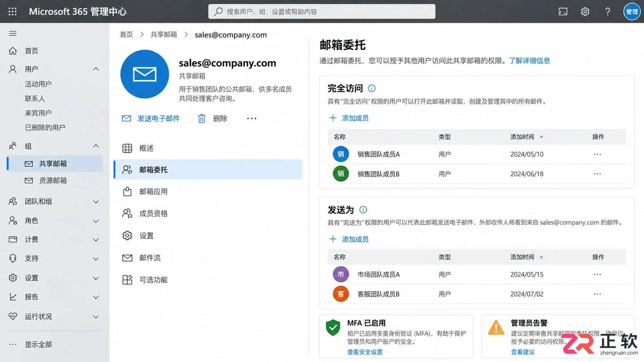Open the 概述 tab
Screen dimensions: 644x362
tap(208, 148)
